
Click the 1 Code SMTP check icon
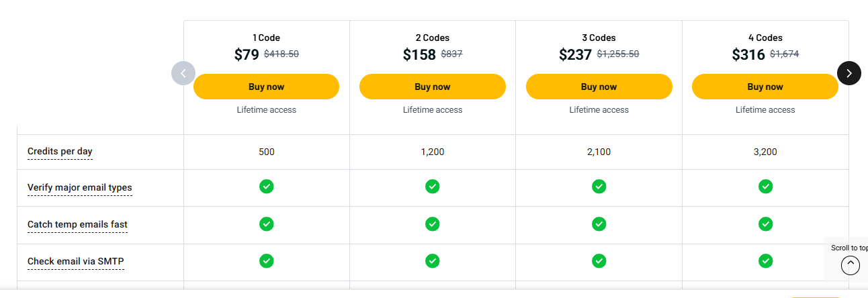pyautogui.click(x=266, y=260)
